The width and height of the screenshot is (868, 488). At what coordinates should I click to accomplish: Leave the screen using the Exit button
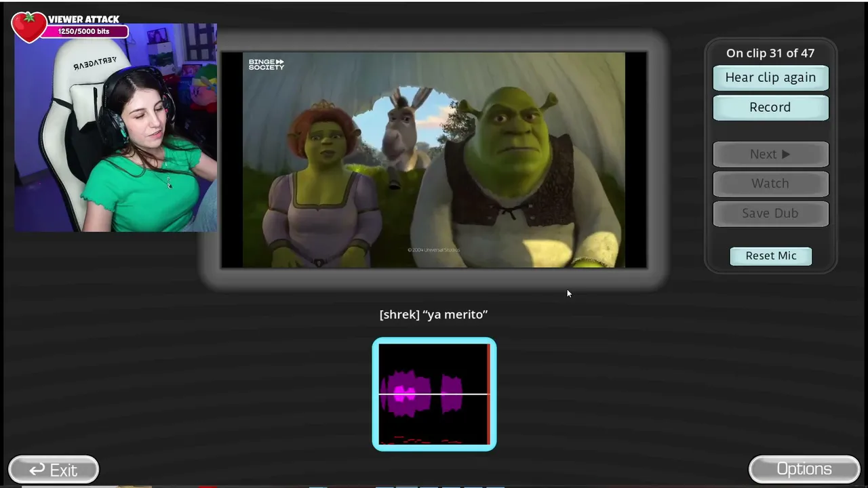point(54,469)
